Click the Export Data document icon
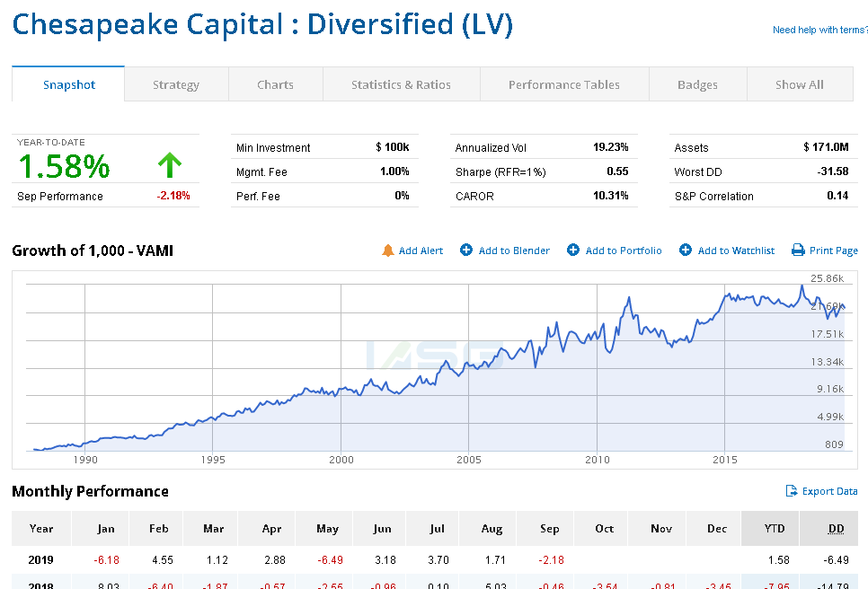 [x=792, y=490]
